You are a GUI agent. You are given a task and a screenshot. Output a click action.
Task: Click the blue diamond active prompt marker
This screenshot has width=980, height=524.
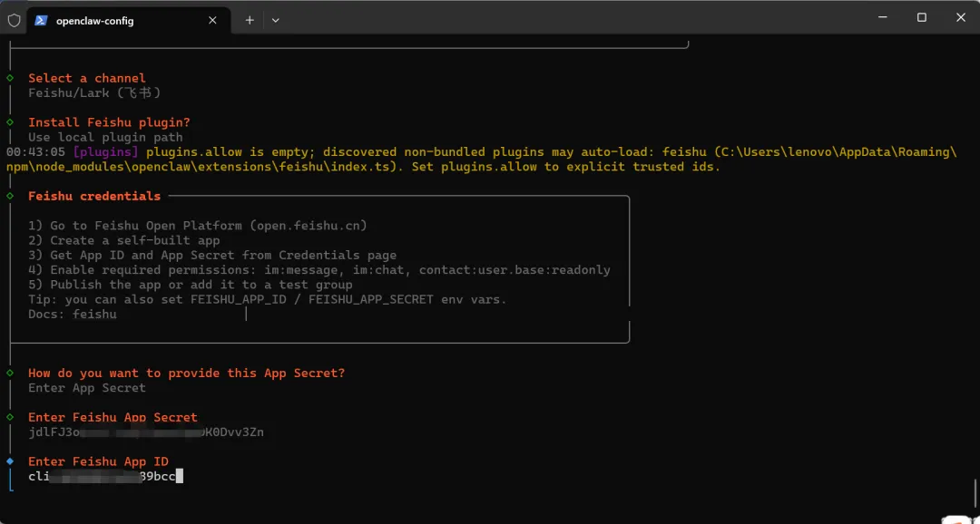point(10,461)
